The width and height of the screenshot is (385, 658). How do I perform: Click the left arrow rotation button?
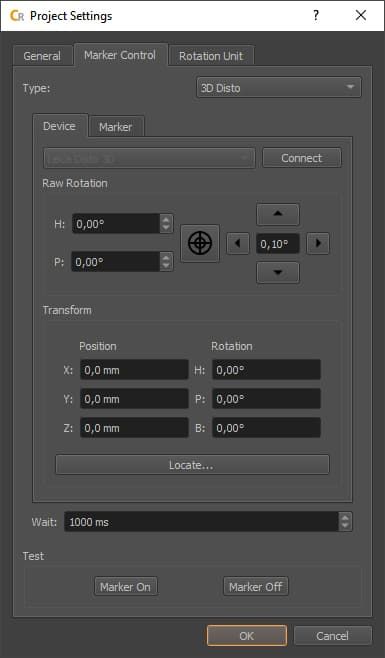(x=238, y=243)
